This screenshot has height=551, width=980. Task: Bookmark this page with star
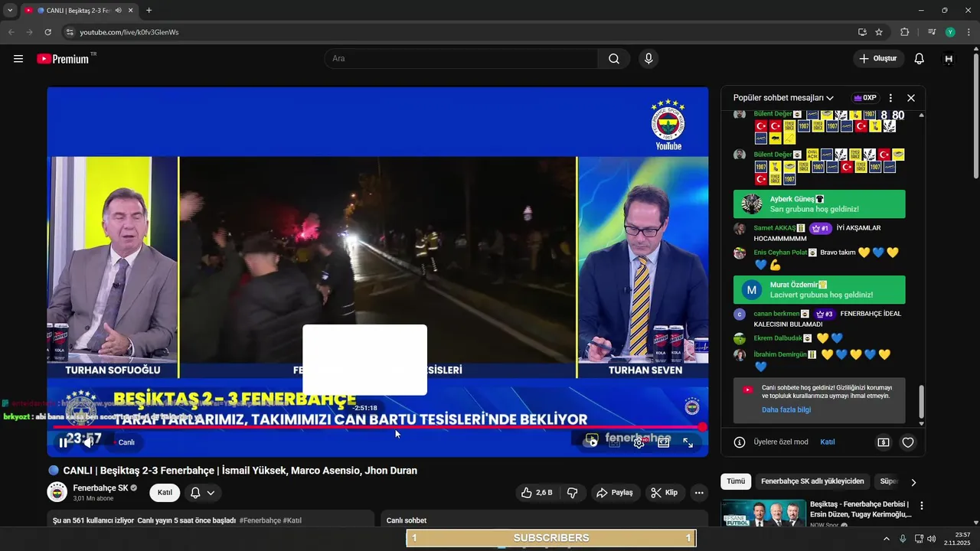click(879, 32)
